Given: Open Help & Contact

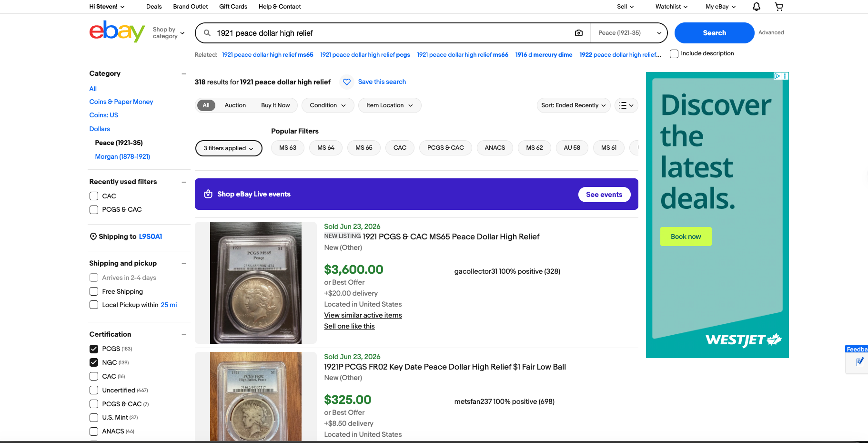Looking at the screenshot, I should (280, 7).
